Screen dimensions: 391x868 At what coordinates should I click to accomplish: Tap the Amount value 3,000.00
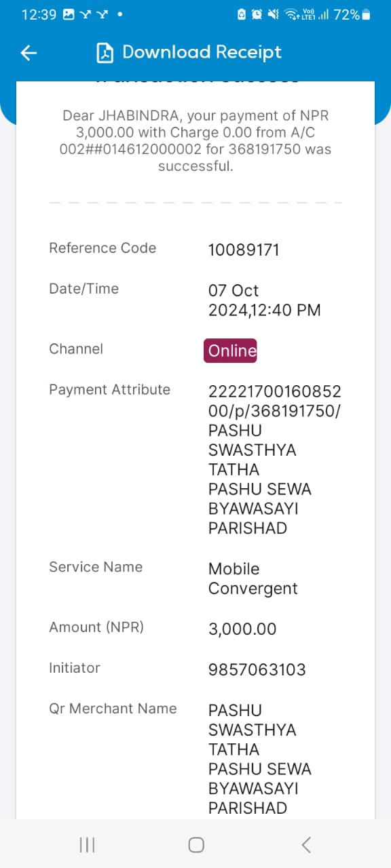click(x=242, y=629)
